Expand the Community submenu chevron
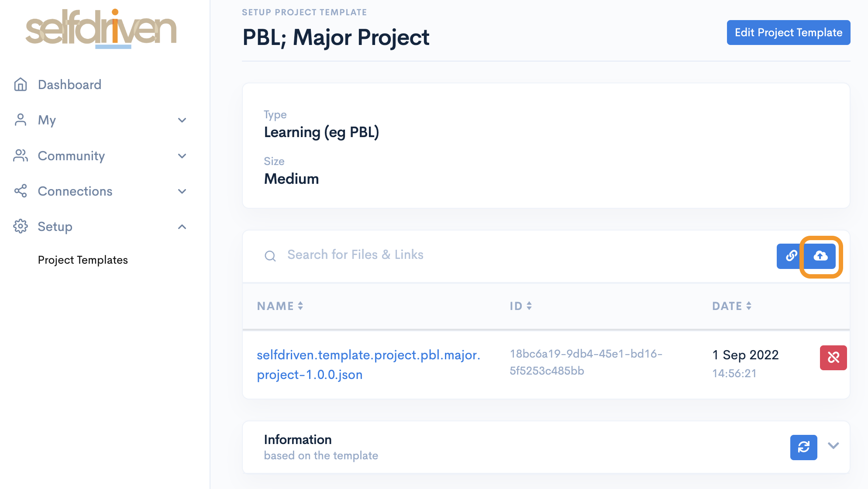Viewport: 868px width, 489px height. [182, 156]
